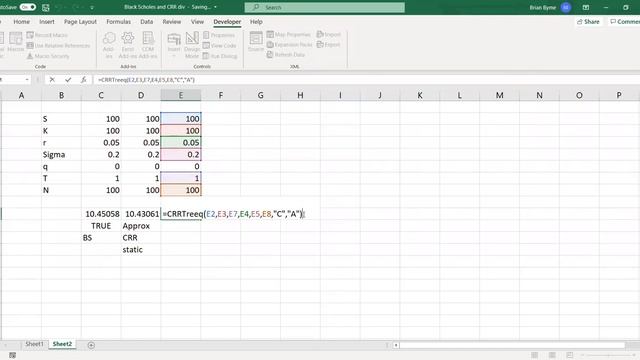Click the Sigma label cell
The height and width of the screenshot is (360, 640).
point(61,155)
